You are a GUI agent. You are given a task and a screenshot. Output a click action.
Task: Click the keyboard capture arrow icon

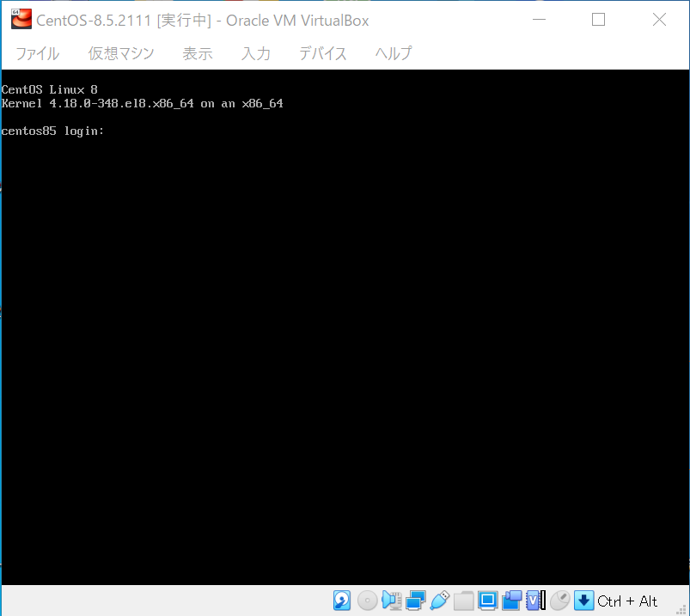point(584,601)
